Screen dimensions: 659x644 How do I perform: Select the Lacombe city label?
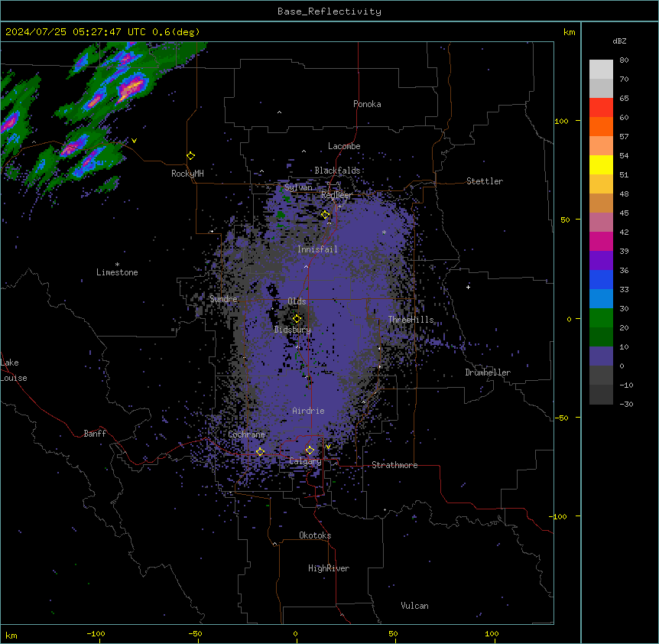coord(344,146)
